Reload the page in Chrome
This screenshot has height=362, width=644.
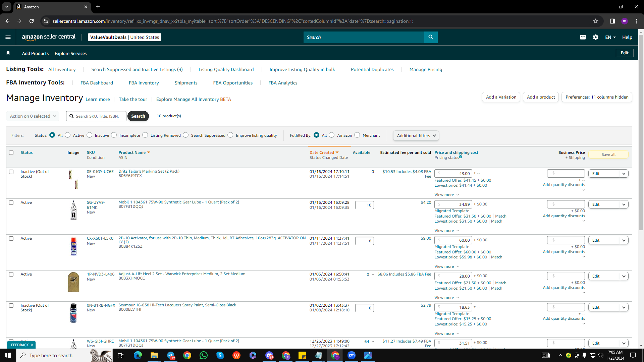click(x=32, y=21)
